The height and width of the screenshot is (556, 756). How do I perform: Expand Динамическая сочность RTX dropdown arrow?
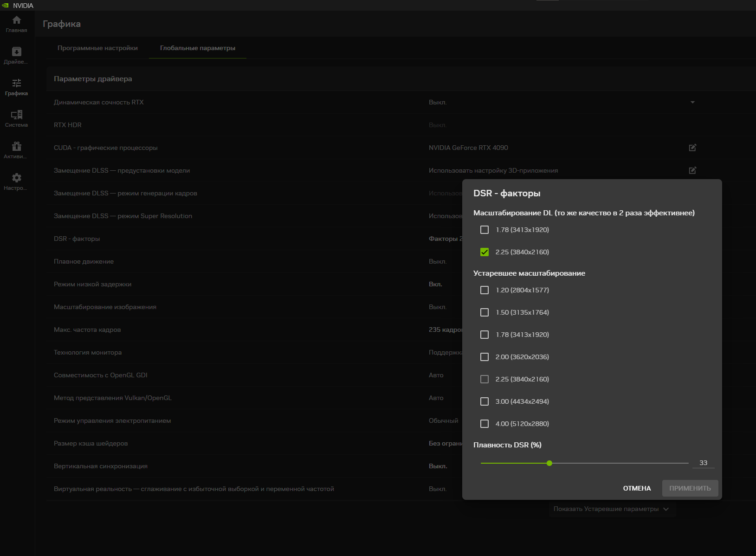click(x=692, y=102)
